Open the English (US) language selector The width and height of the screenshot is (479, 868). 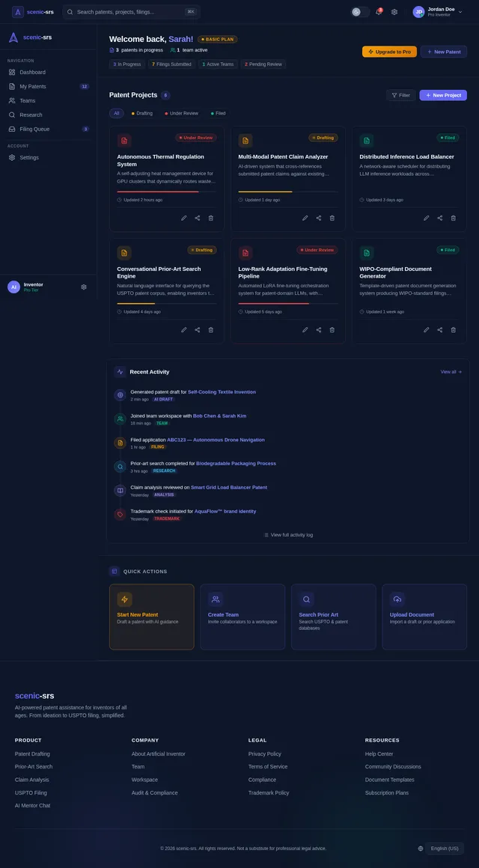tap(445, 848)
